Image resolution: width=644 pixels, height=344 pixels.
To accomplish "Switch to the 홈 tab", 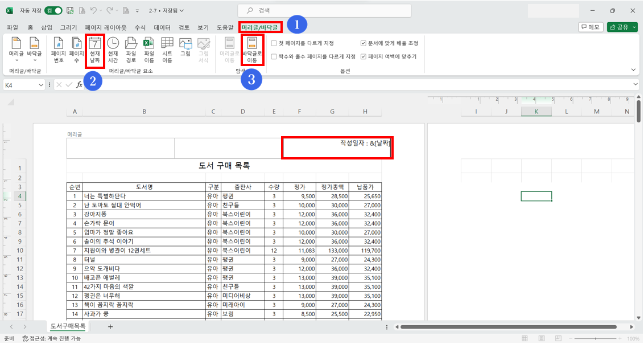I will tap(30, 27).
